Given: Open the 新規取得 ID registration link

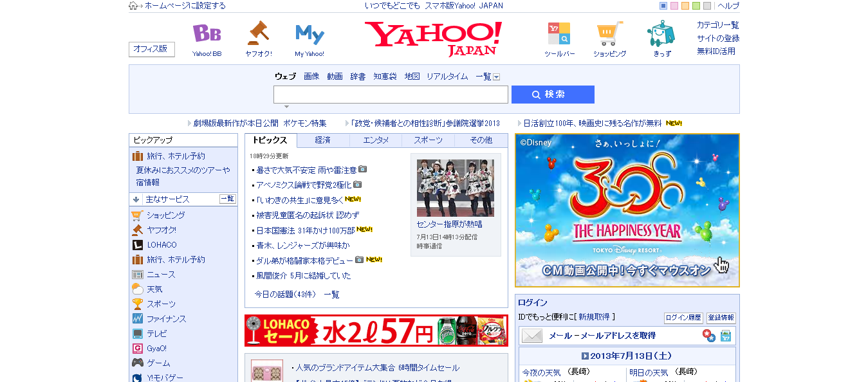Looking at the screenshot, I should [x=595, y=317].
